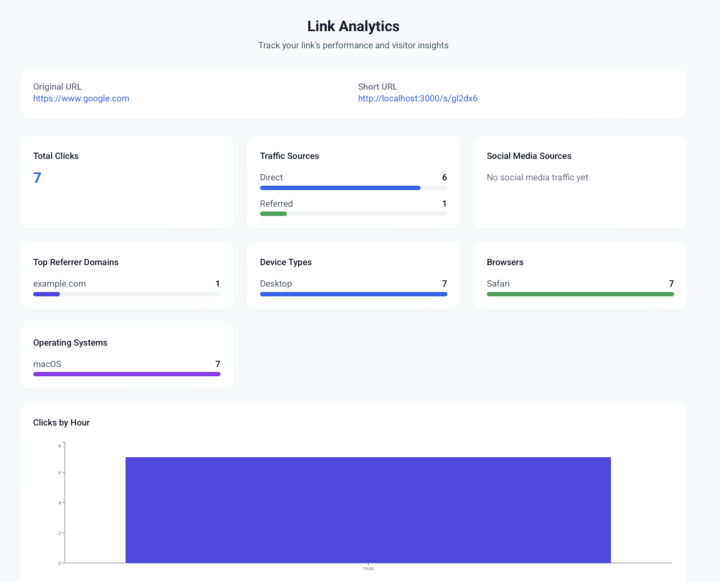
Task: Select the example.com referrer domain label
Action: coord(59,284)
